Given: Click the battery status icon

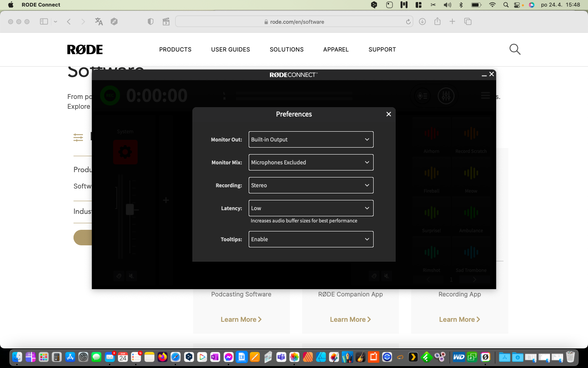Looking at the screenshot, I should click(x=476, y=5).
